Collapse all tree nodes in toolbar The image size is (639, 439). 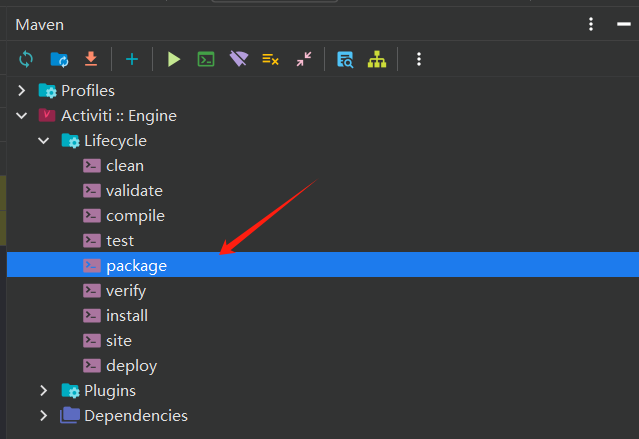coord(303,59)
